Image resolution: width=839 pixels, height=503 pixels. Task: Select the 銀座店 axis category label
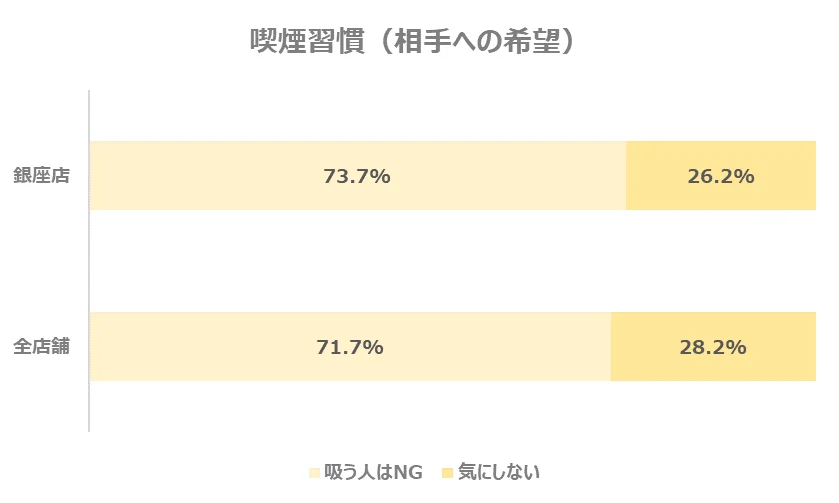pyautogui.click(x=41, y=176)
